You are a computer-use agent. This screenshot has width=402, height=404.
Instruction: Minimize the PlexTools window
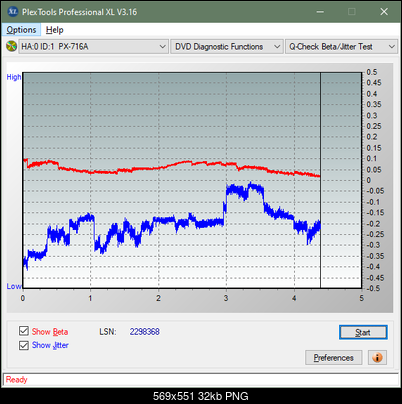[x=320, y=12]
